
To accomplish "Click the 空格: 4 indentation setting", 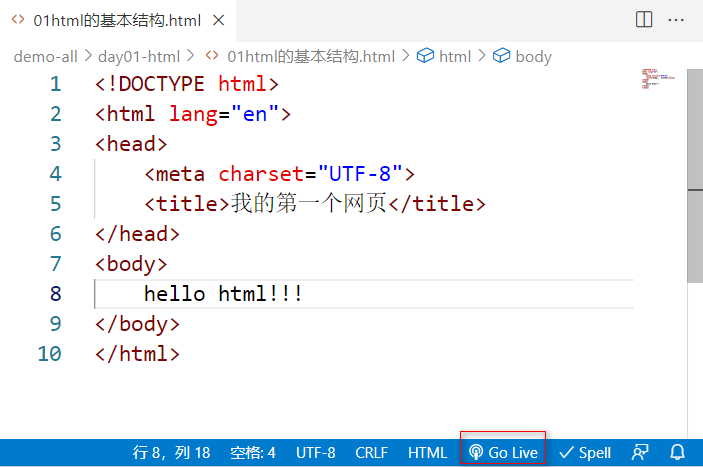I will [252, 452].
